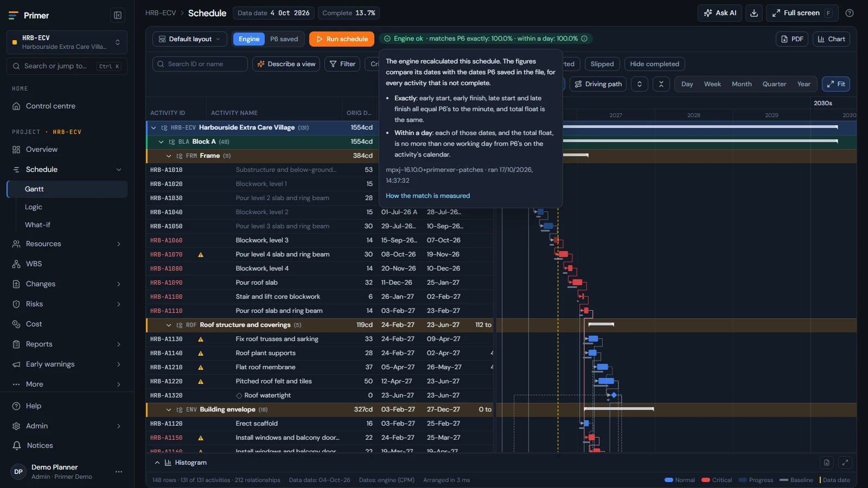The height and width of the screenshot is (488, 868).
Task: Collapse the Building envelope group
Action: [x=169, y=409]
